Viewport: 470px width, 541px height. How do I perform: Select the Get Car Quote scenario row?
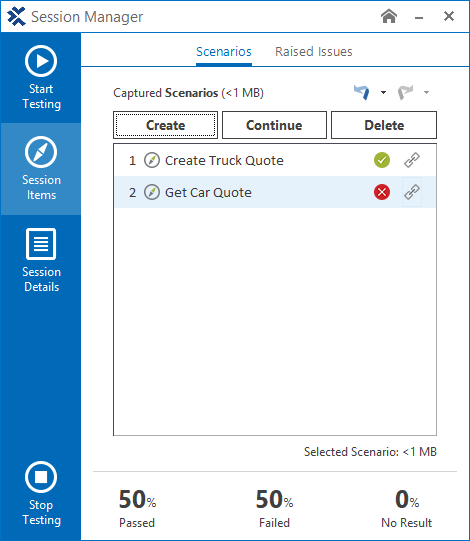click(x=275, y=192)
